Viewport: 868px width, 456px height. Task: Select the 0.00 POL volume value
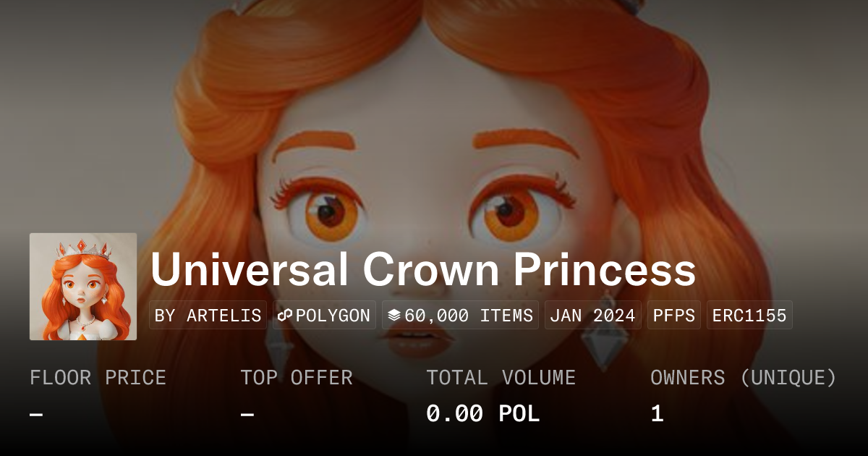482,414
